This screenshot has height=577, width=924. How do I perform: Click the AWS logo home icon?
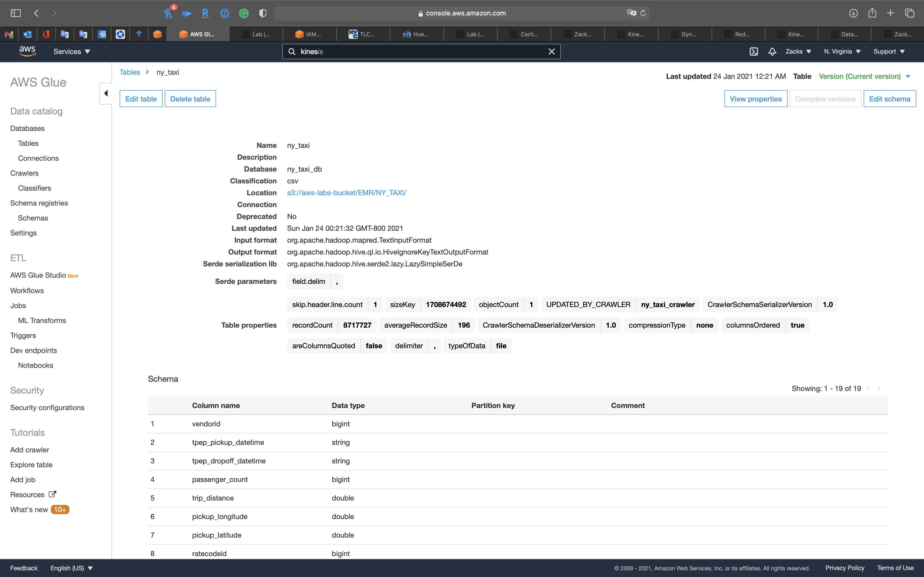[27, 51]
